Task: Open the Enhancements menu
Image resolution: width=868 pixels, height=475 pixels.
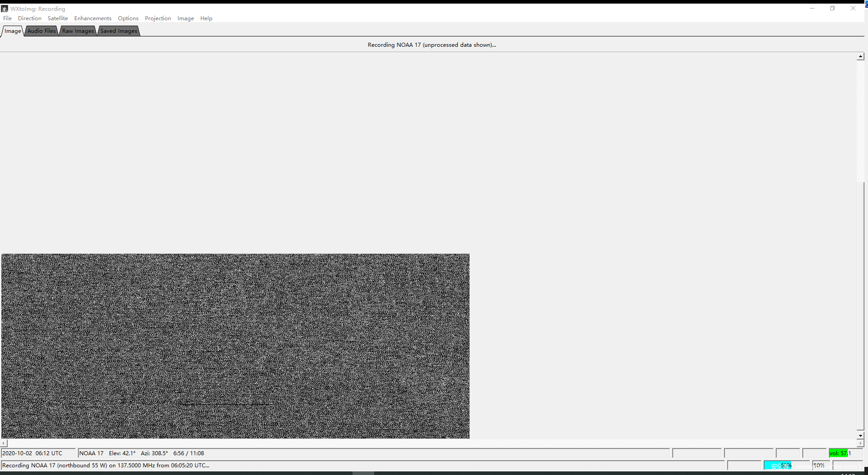Action: [93, 18]
